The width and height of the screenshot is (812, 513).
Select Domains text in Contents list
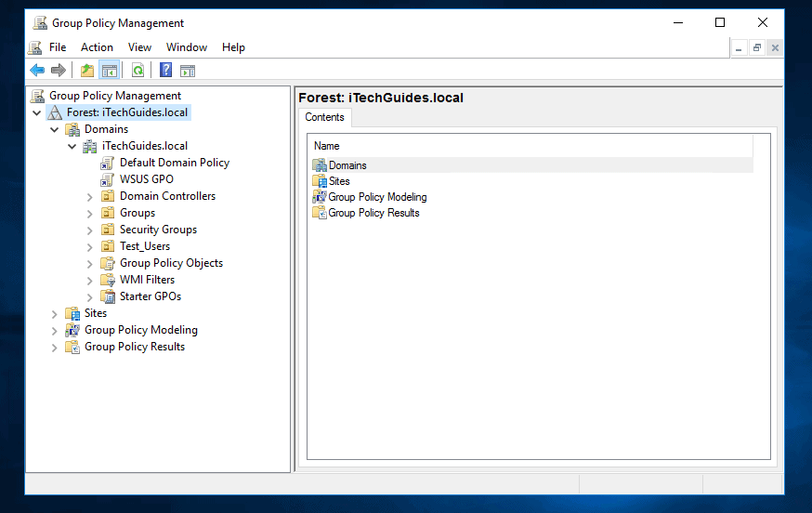pyautogui.click(x=347, y=165)
